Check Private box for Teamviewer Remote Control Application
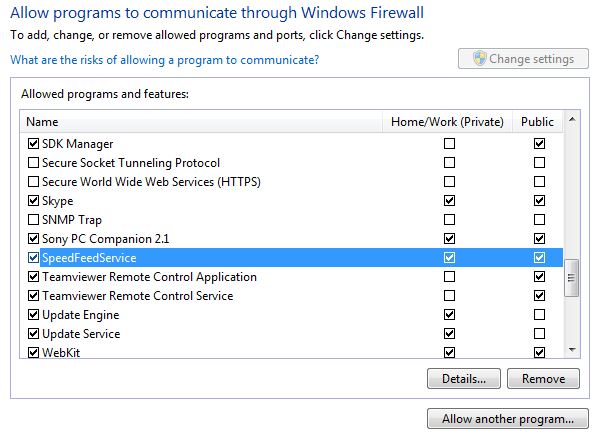604x439 pixels. coord(449,276)
